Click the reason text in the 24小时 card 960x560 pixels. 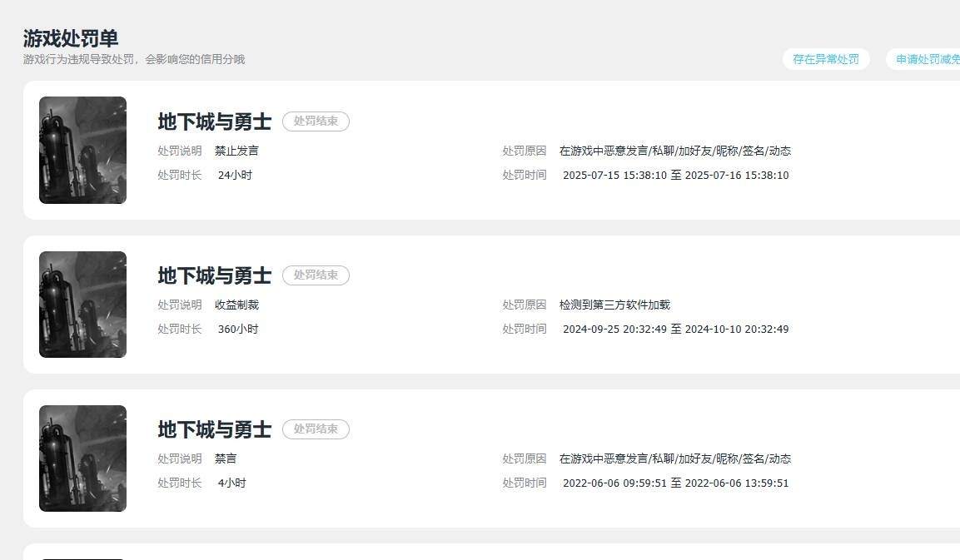675,151
